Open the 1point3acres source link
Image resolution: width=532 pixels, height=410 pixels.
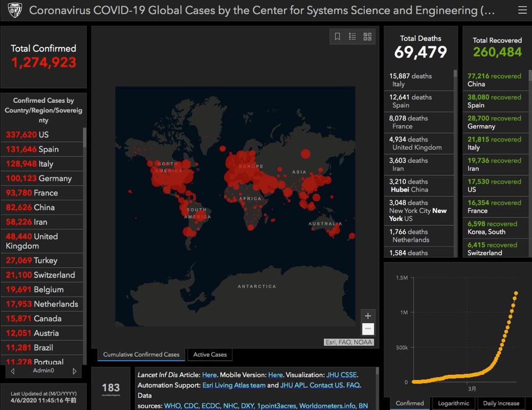(276, 406)
